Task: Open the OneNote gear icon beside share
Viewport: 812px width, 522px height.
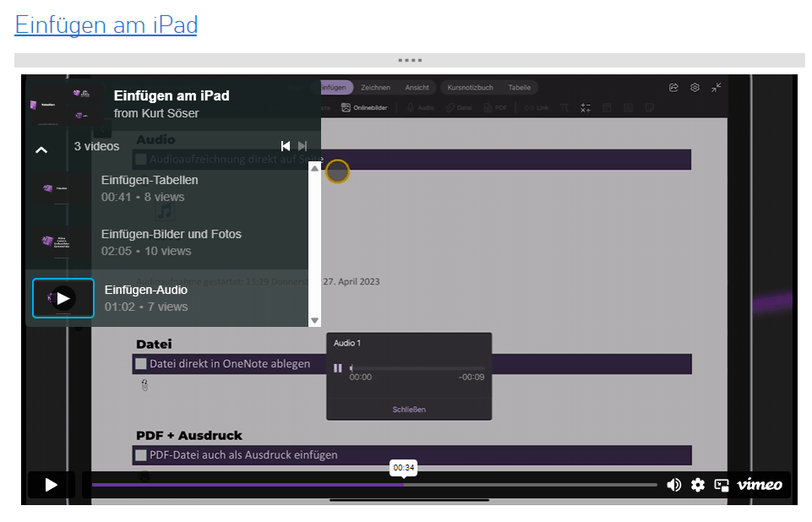Action: [x=695, y=88]
